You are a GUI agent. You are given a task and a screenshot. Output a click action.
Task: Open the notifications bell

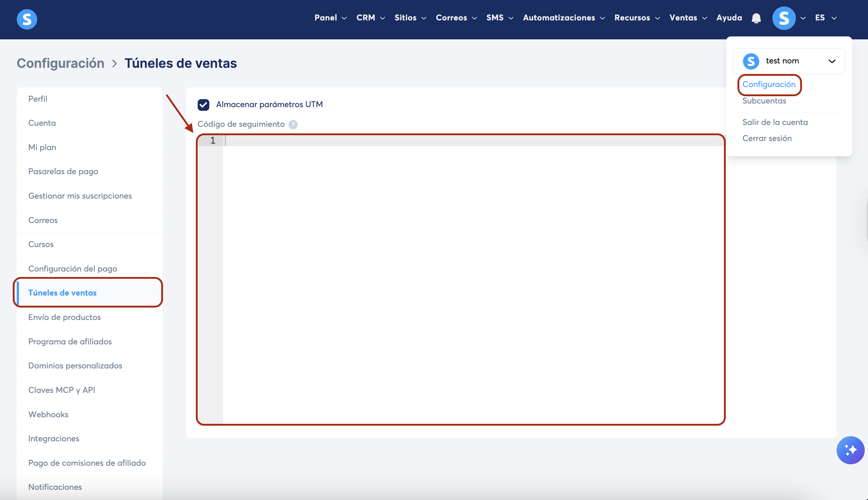756,18
